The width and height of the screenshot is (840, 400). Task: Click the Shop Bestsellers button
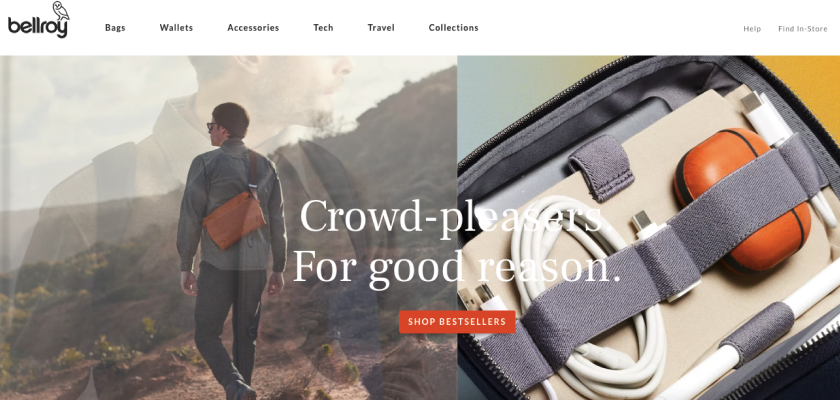pyautogui.click(x=457, y=322)
